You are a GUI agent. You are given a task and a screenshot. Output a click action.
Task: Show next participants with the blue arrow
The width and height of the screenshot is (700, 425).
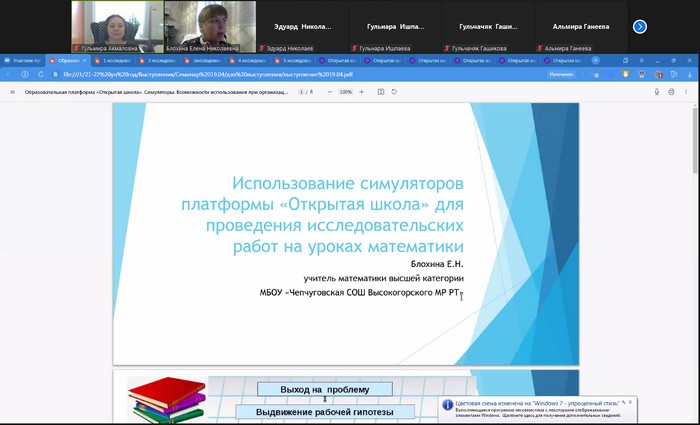(x=640, y=27)
